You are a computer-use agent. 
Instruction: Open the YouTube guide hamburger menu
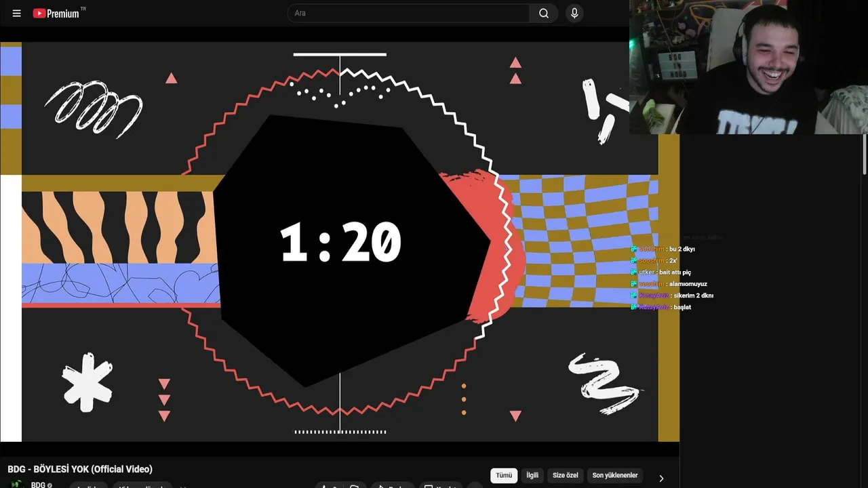pyautogui.click(x=16, y=14)
